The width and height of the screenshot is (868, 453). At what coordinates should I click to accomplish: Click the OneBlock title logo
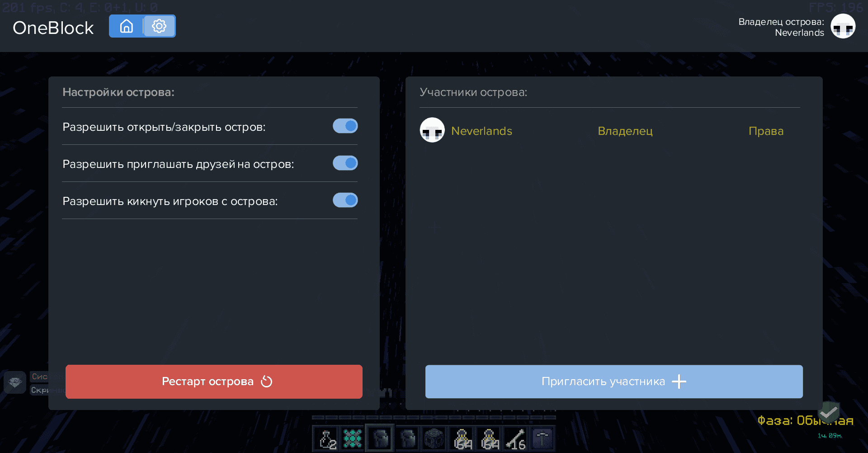coord(53,28)
